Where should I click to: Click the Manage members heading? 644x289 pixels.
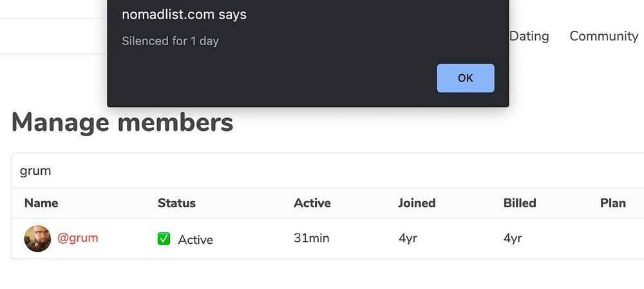click(x=122, y=123)
